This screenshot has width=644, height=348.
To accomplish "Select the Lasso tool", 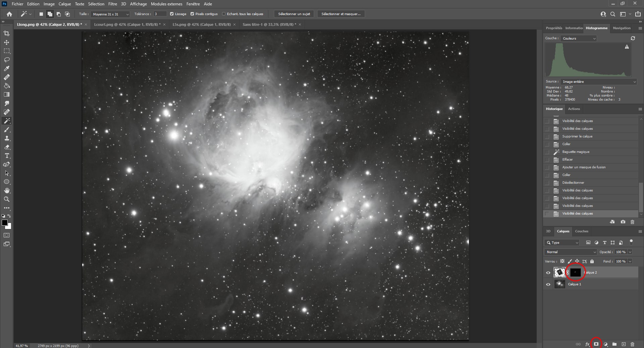I will pyautogui.click(x=7, y=60).
